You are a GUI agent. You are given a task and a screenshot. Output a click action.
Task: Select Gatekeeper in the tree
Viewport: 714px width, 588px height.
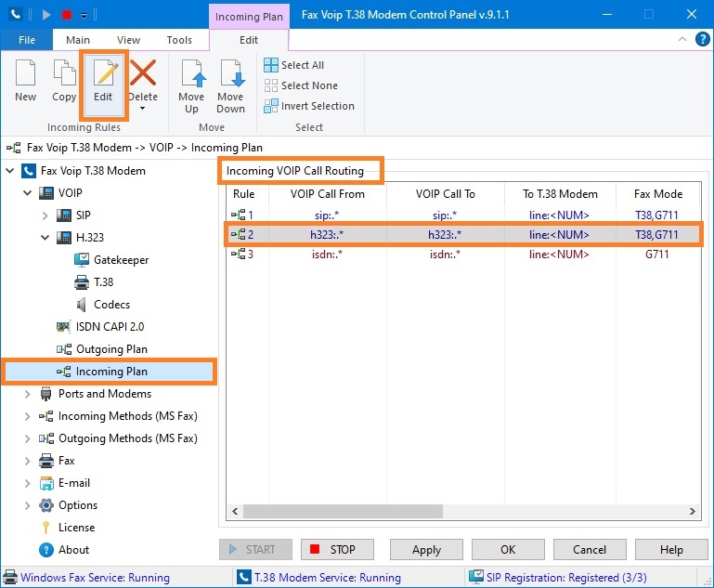(x=121, y=260)
